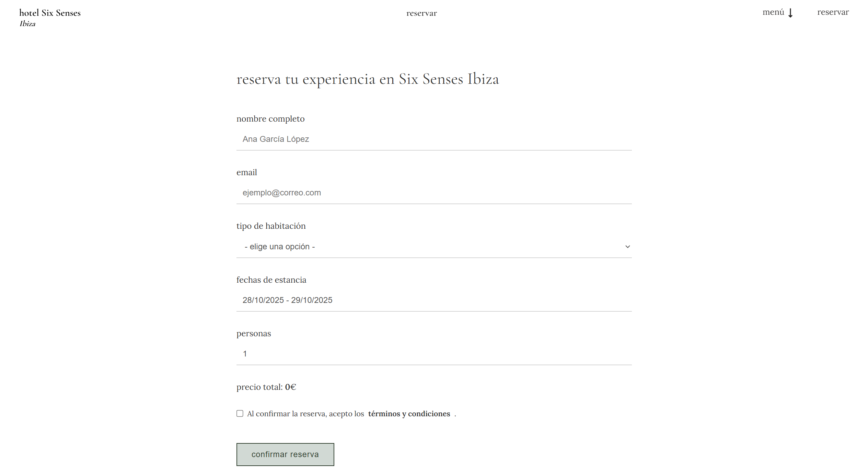The image size is (868, 476).
Task: Click reservar in the top-right navigation
Action: [x=833, y=12]
